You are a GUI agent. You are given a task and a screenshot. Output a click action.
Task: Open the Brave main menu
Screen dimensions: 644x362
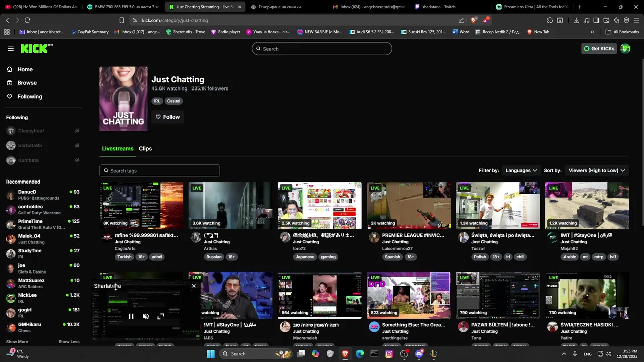(637, 20)
